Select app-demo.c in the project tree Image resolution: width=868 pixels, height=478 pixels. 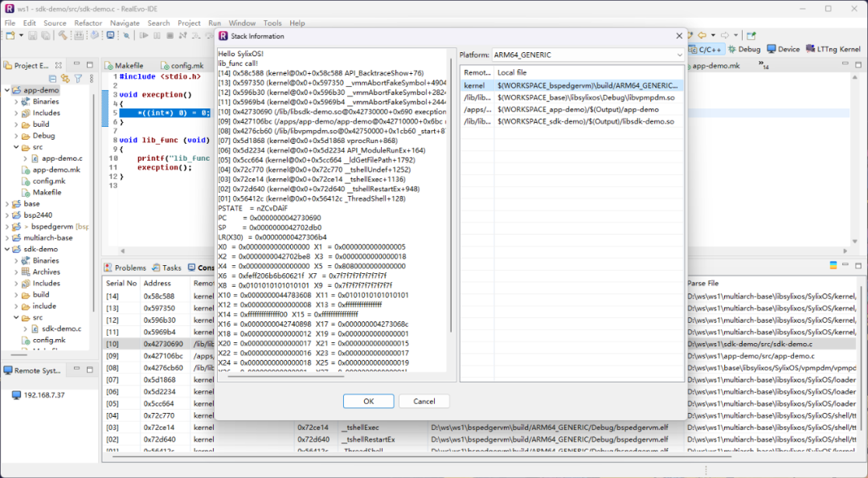pos(61,158)
